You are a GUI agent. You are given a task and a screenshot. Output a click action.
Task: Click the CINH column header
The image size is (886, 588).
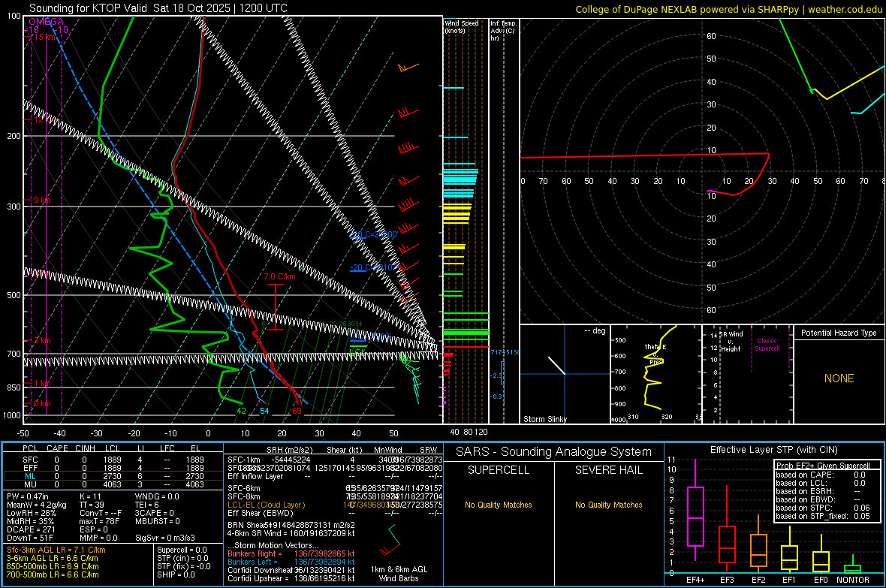(x=86, y=448)
